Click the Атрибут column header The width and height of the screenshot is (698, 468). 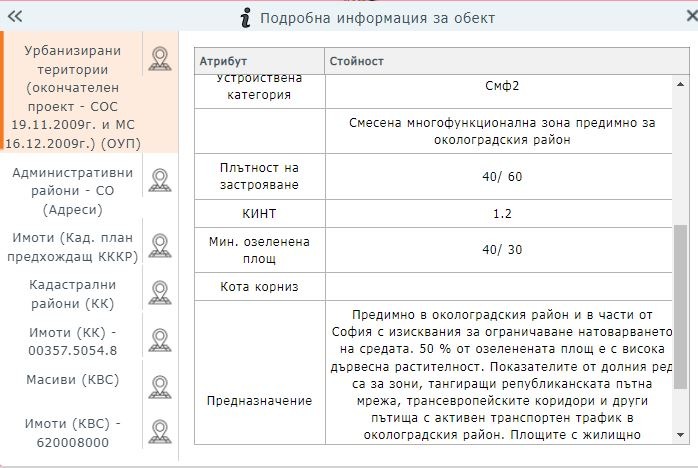259,61
